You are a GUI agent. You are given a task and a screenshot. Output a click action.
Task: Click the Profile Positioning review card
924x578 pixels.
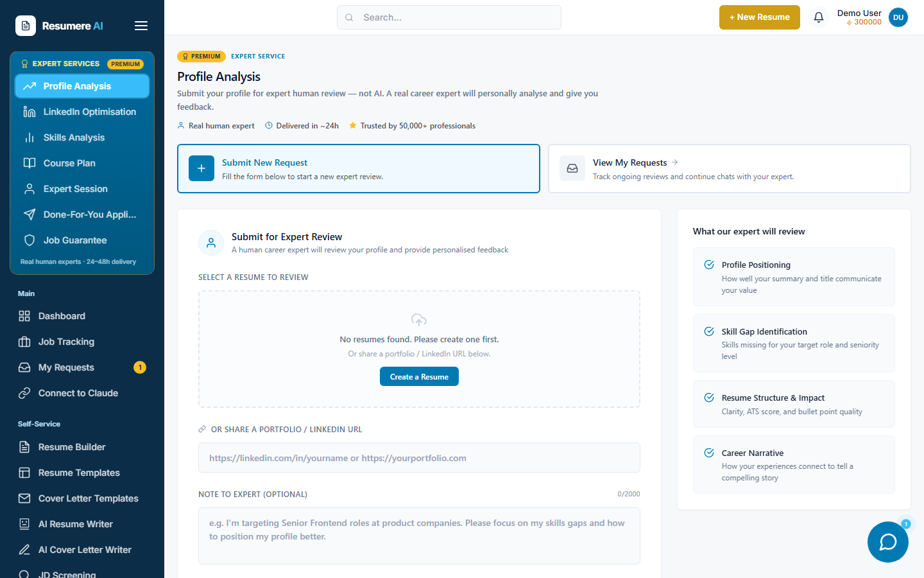click(794, 277)
